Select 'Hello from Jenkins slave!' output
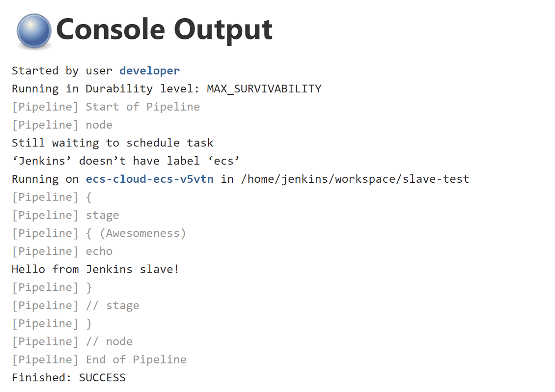555x392 pixels. [95, 269]
